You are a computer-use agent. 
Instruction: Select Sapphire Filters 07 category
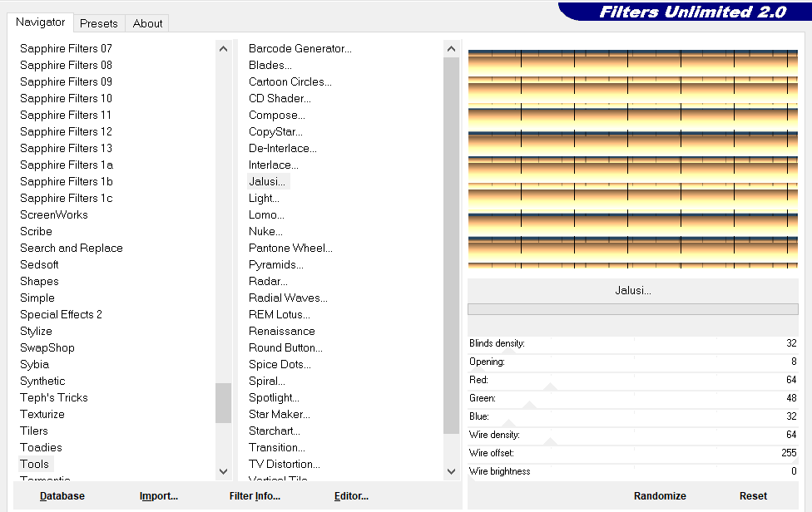click(x=66, y=48)
